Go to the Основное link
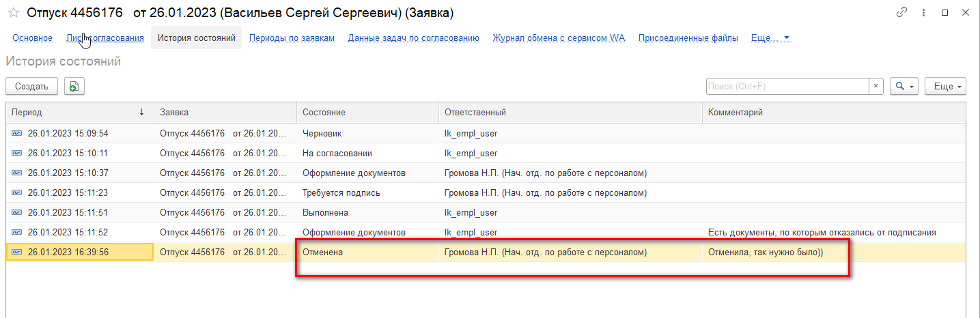The height and width of the screenshot is (318, 980). 32,38
